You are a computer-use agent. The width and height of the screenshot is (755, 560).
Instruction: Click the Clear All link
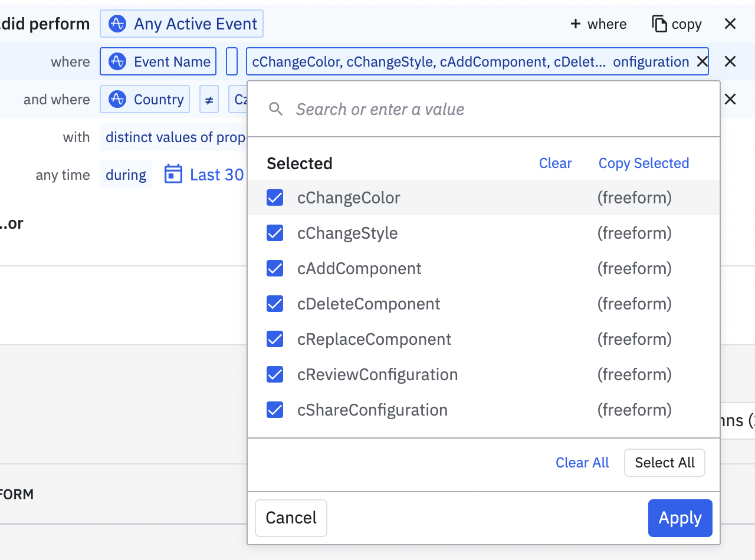click(582, 463)
